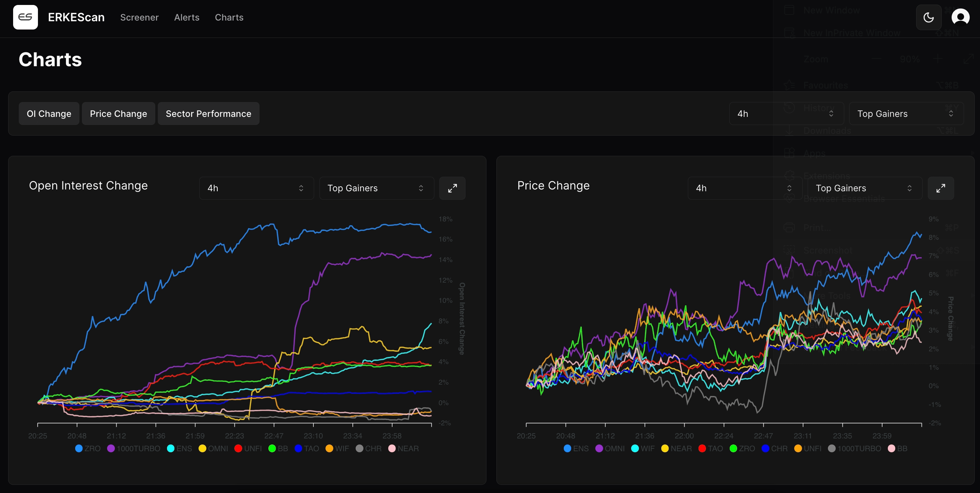980x493 pixels.
Task: Open the user profile avatar
Action: (x=961, y=17)
